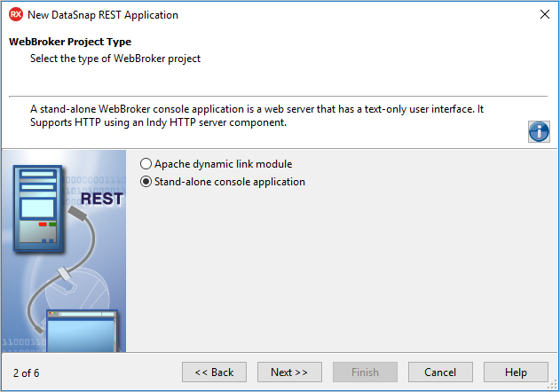Select Apache dynamic link module option
Image resolution: width=560 pixels, height=392 pixels.
point(217,164)
